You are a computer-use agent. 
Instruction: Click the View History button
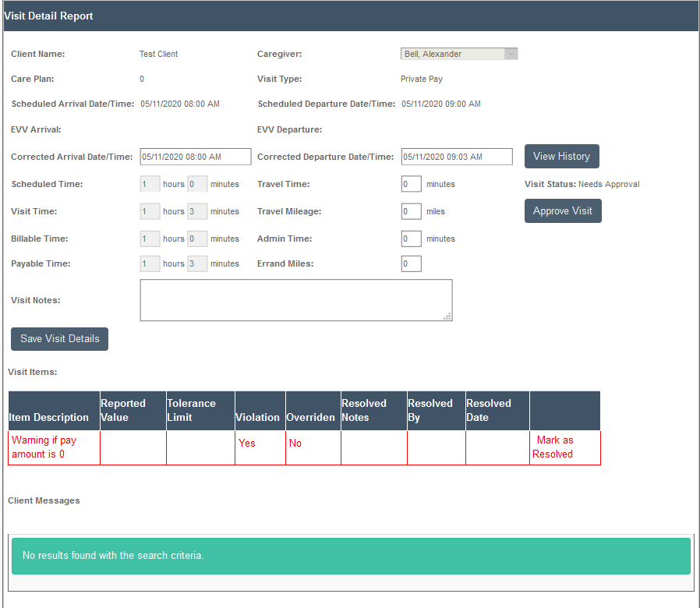pos(561,156)
